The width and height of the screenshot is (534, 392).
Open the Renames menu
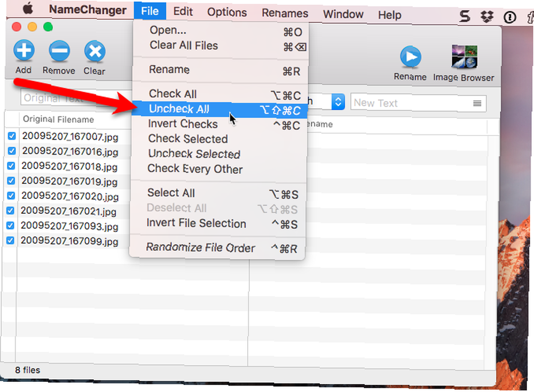click(x=285, y=13)
